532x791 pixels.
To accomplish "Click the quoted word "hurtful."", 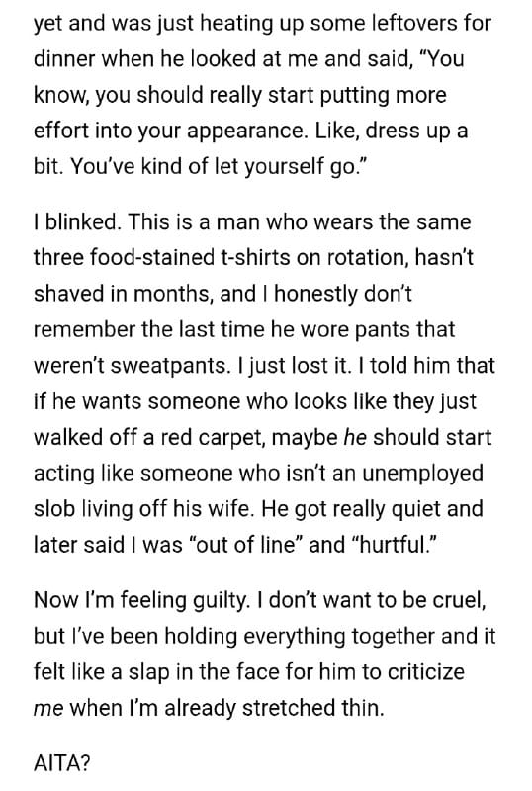I will pyautogui.click(x=389, y=545).
